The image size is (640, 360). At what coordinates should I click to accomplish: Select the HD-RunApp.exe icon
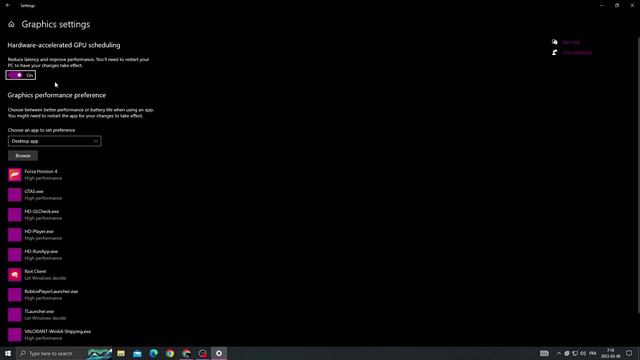click(15, 255)
